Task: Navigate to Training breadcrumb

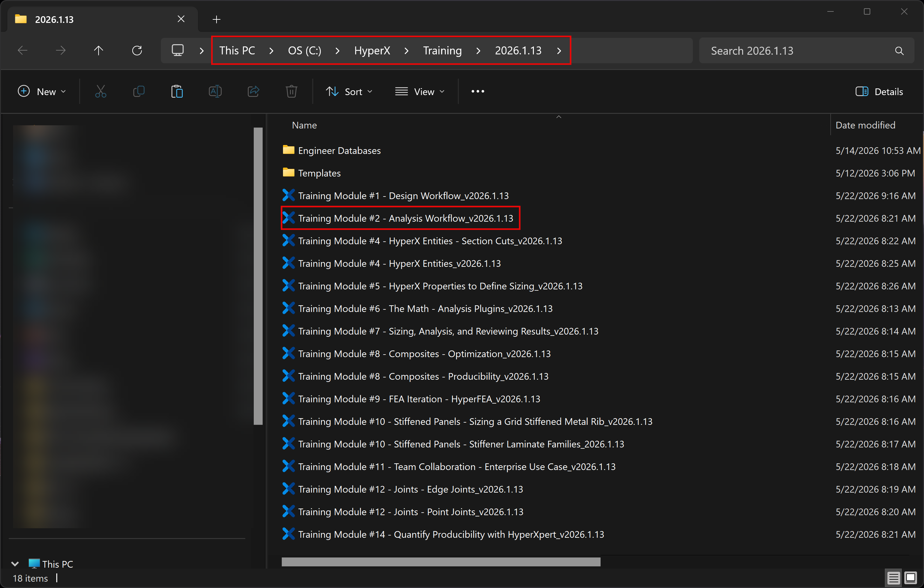Action: [442, 51]
